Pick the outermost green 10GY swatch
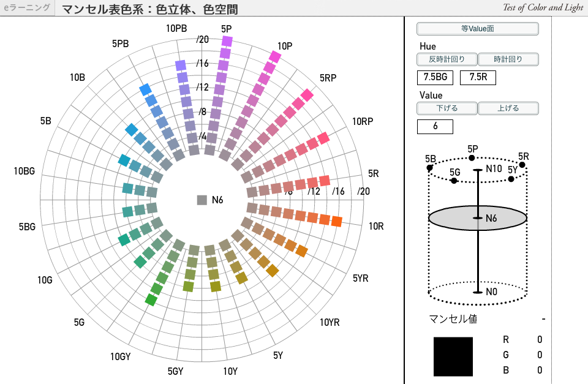The width and height of the screenshot is (588, 384). [151, 300]
